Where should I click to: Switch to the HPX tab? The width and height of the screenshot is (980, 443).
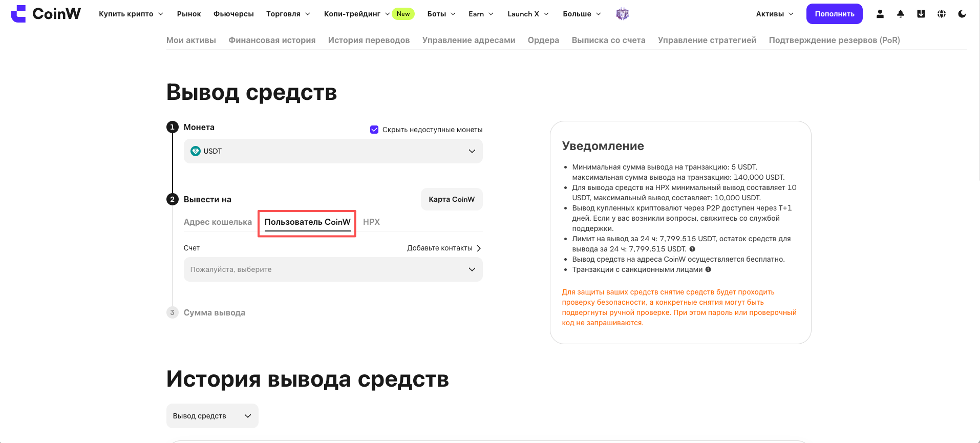tap(371, 222)
